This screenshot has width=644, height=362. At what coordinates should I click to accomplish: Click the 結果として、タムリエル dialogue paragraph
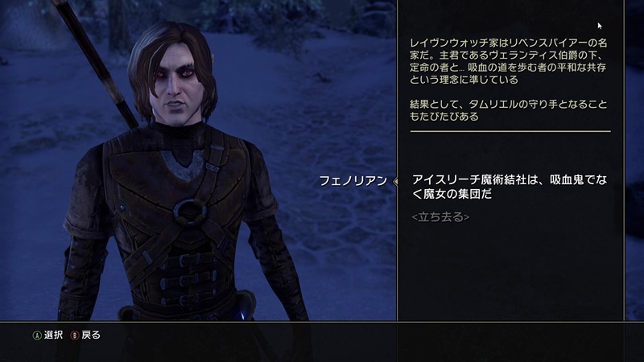pos(509,110)
